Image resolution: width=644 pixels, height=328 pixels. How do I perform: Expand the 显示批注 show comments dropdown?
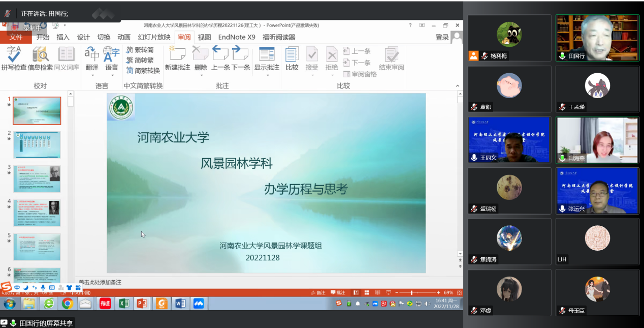coord(267,75)
